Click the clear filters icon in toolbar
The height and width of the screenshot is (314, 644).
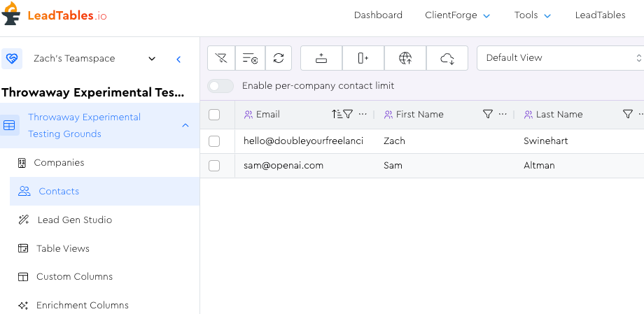pyautogui.click(x=222, y=59)
